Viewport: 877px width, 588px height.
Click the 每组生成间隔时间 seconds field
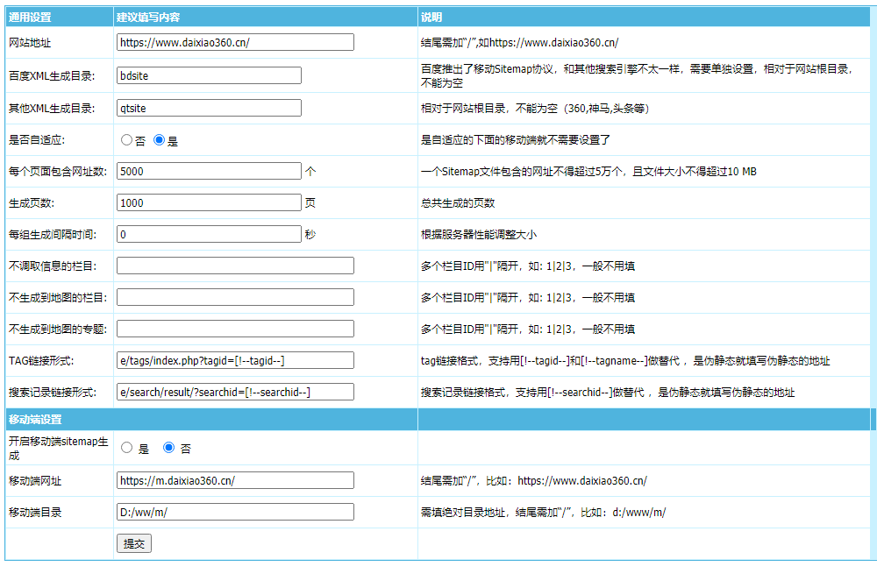[209, 234]
